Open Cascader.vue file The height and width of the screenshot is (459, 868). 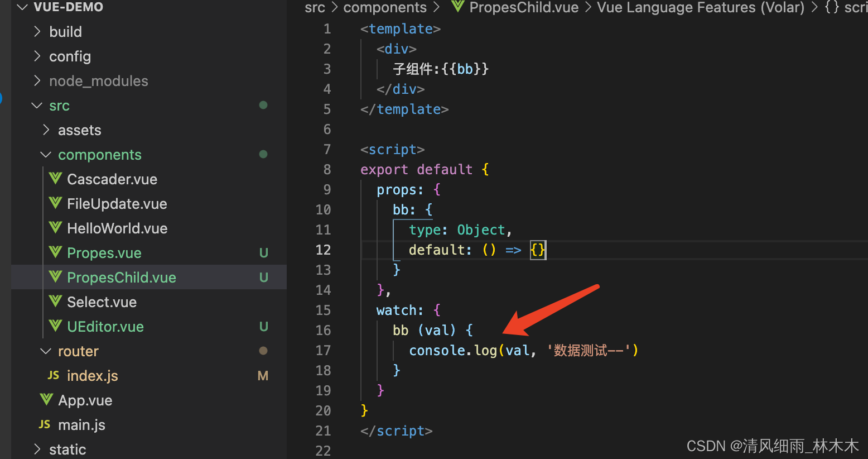[112, 179]
